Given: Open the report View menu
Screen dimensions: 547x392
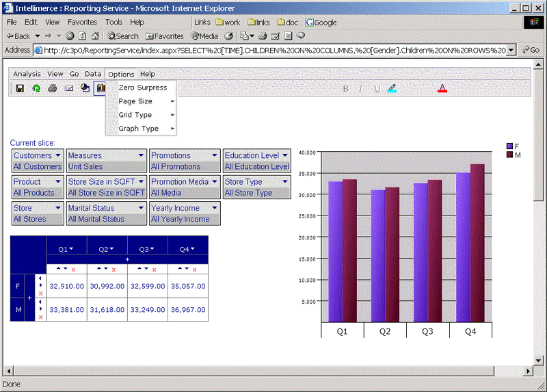Looking at the screenshot, I should coord(55,74).
